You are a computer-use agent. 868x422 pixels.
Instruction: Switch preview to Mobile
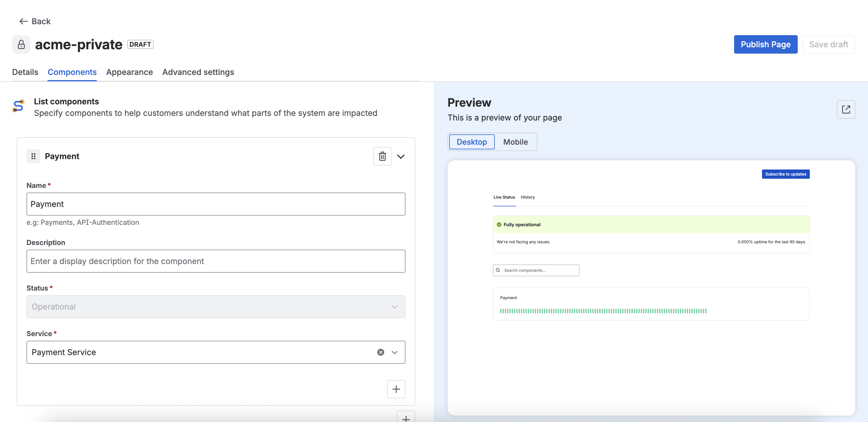pos(515,142)
